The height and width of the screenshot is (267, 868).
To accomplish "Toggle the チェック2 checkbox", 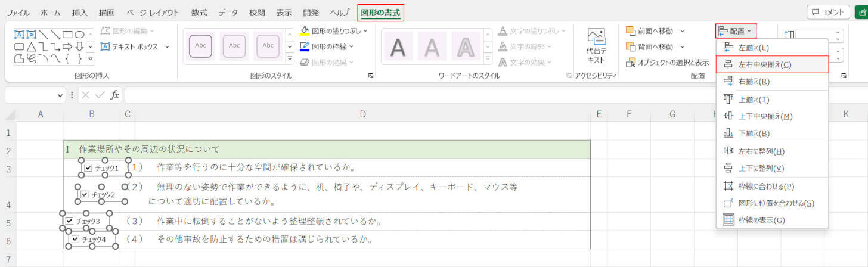I will [x=85, y=194].
